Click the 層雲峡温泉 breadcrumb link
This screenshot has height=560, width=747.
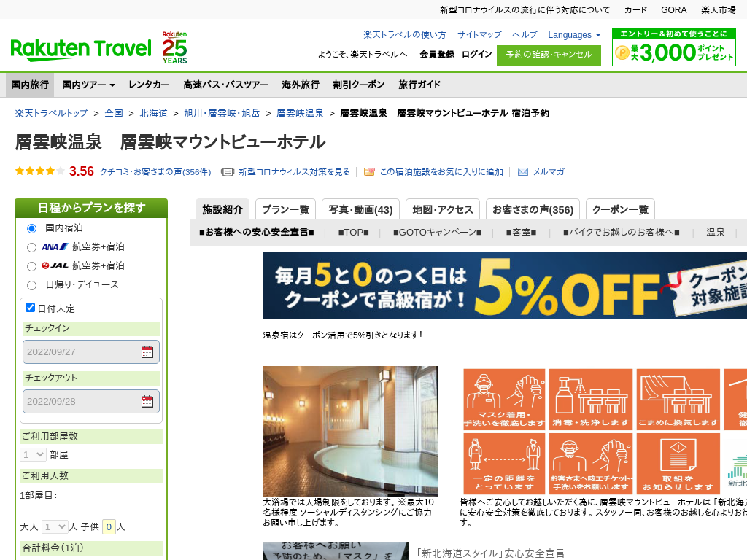[x=300, y=113]
